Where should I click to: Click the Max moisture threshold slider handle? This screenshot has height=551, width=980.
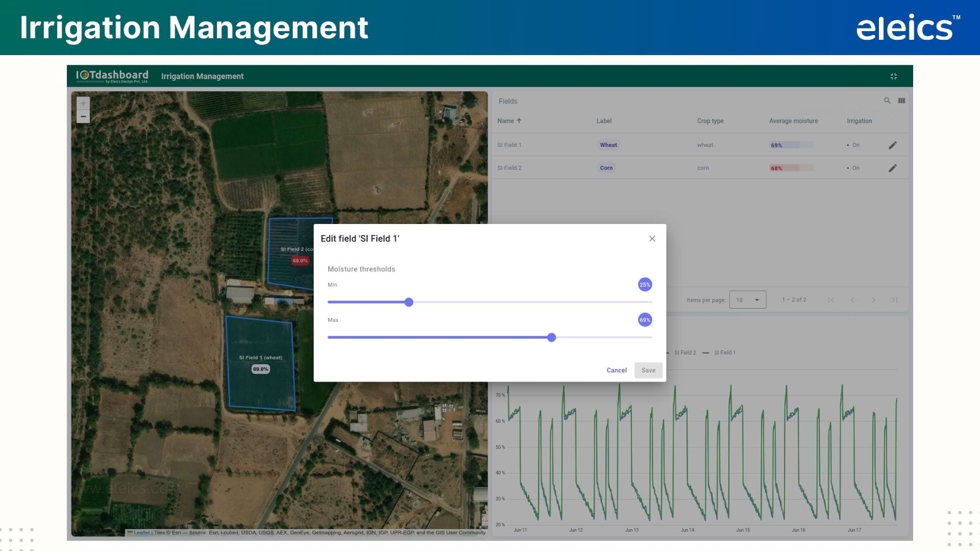pos(552,338)
